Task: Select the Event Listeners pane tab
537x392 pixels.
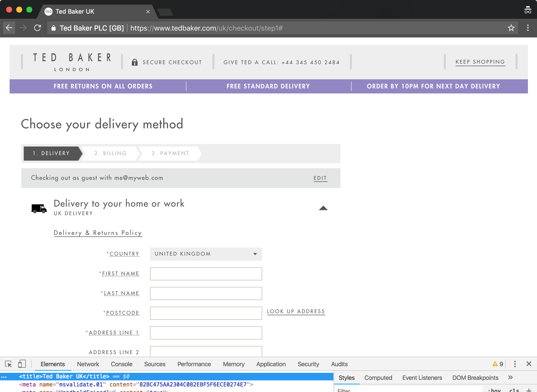Action: [422, 378]
